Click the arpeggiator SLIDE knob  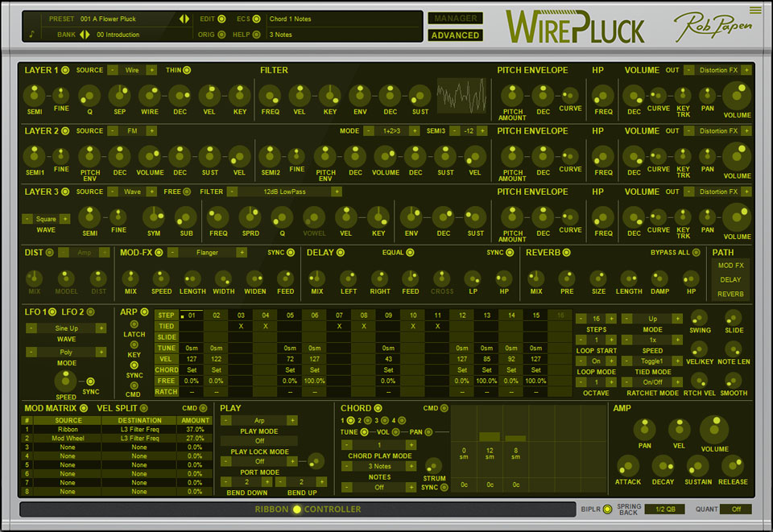(734, 318)
